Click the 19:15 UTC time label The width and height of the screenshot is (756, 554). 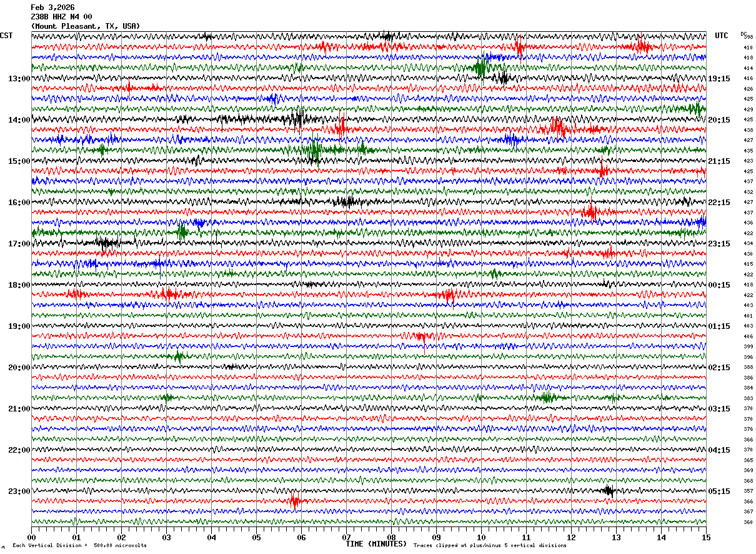[x=719, y=79]
